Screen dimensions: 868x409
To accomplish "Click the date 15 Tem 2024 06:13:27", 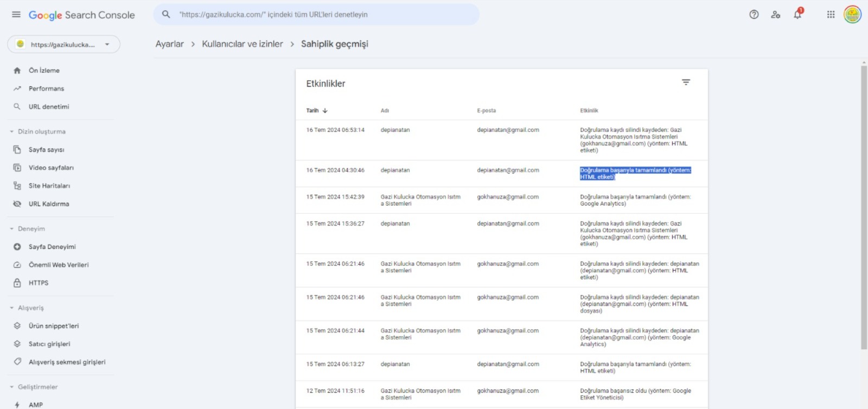I will (335, 365).
